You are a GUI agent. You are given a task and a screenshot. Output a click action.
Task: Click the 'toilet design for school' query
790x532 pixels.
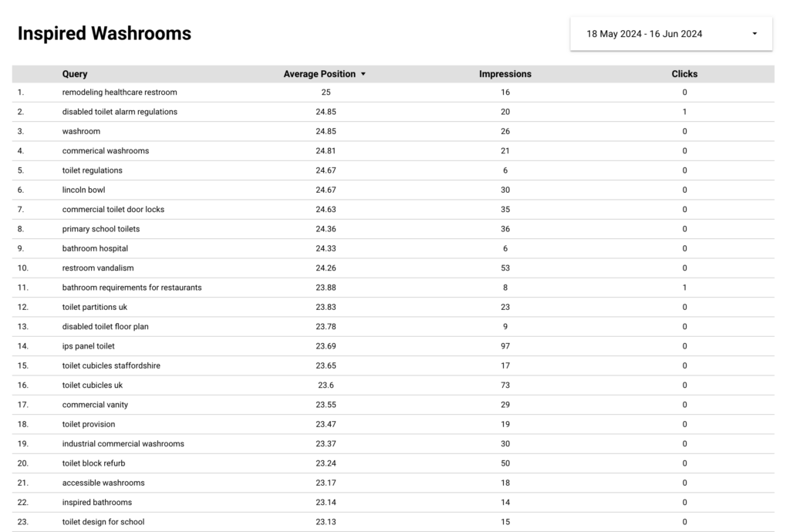click(x=103, y=521)
